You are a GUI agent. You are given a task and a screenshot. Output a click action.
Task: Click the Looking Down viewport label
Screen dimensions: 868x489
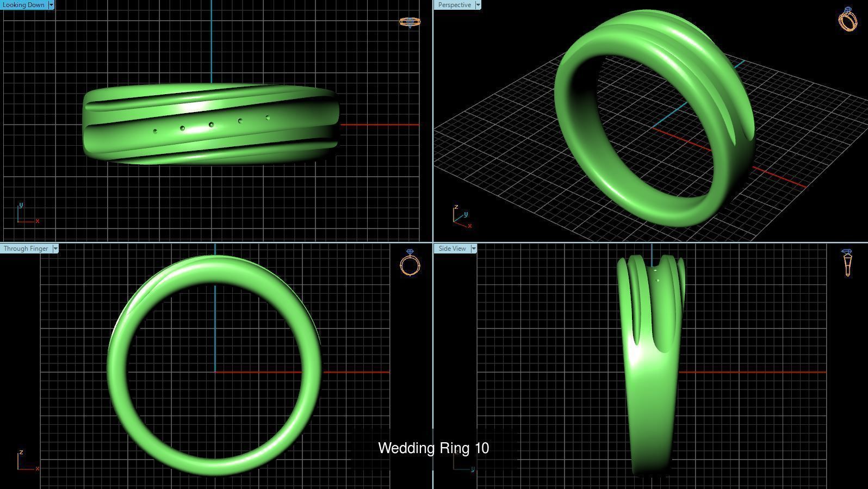click(x=24, y=5)
